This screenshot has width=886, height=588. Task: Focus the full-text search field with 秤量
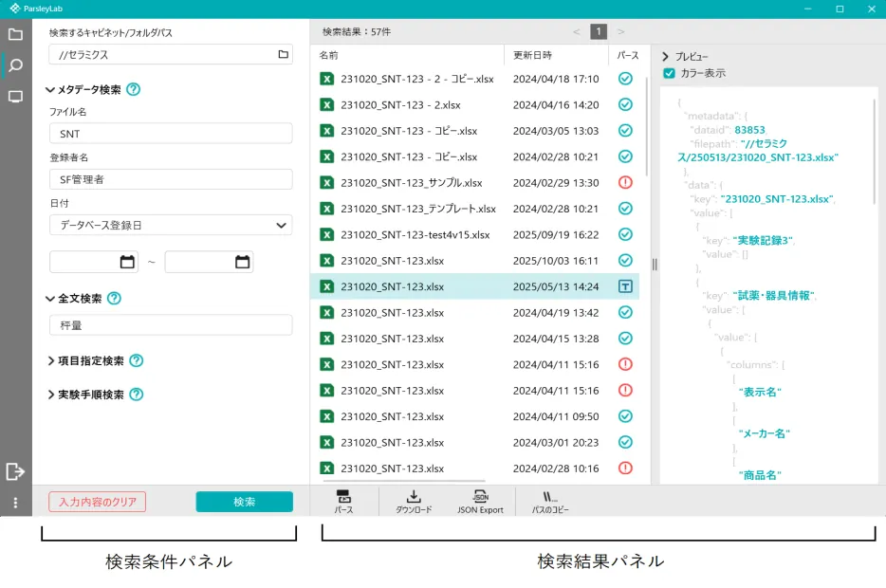(171, 324)
